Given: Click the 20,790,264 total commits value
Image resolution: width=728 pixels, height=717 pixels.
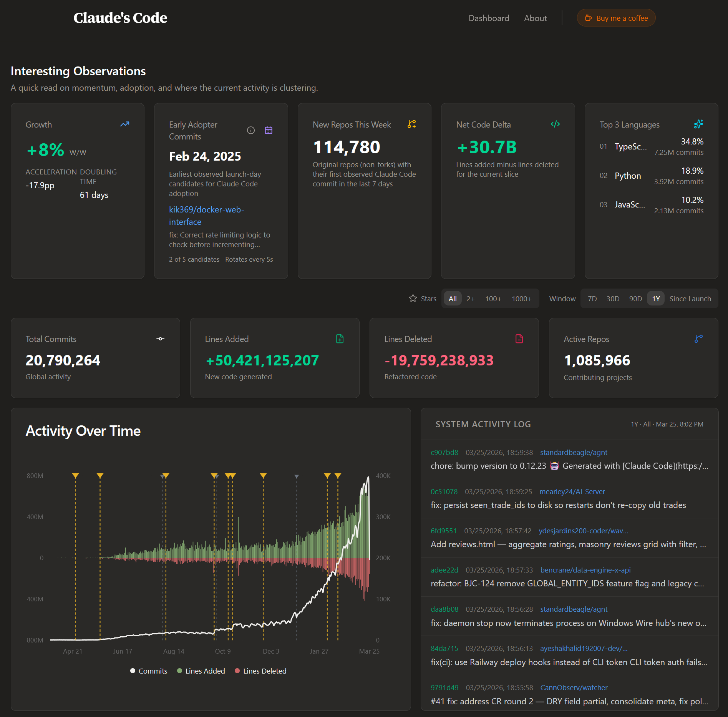Looking at the screenshot, I should (x=63, y=360).
